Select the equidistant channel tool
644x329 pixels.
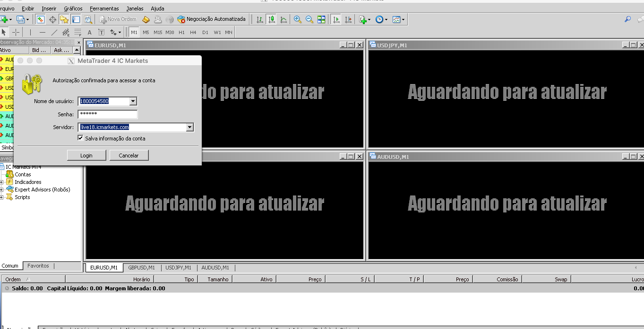click(x=66, y=32)
